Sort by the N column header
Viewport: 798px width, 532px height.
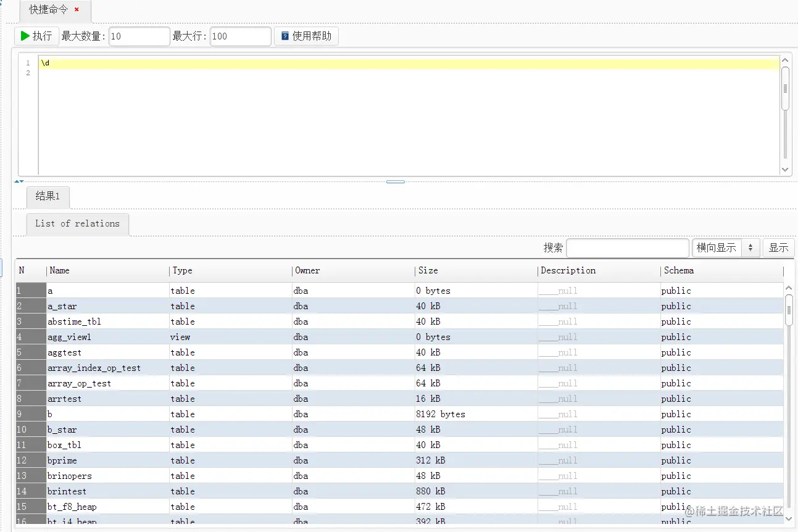[31, 270]
